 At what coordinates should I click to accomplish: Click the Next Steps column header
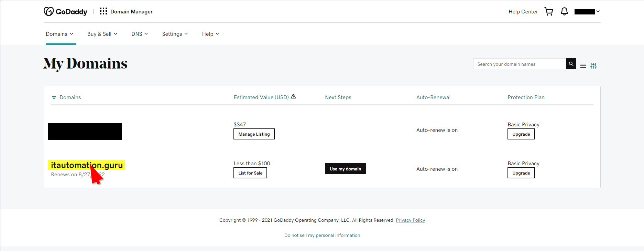[x=338, y=97]
